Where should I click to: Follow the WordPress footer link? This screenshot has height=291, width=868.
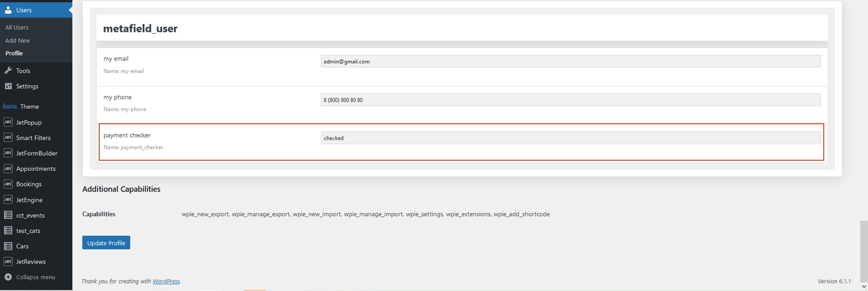[x=166, y=281]
